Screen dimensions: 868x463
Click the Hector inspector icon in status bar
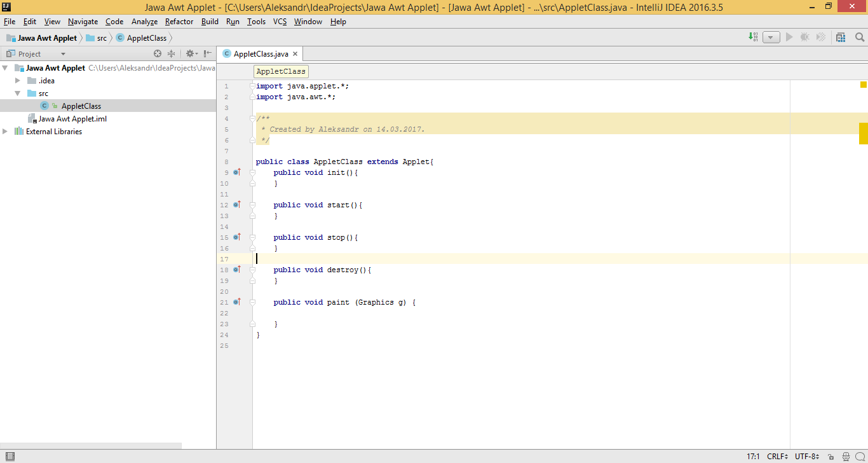pos(846,457)
